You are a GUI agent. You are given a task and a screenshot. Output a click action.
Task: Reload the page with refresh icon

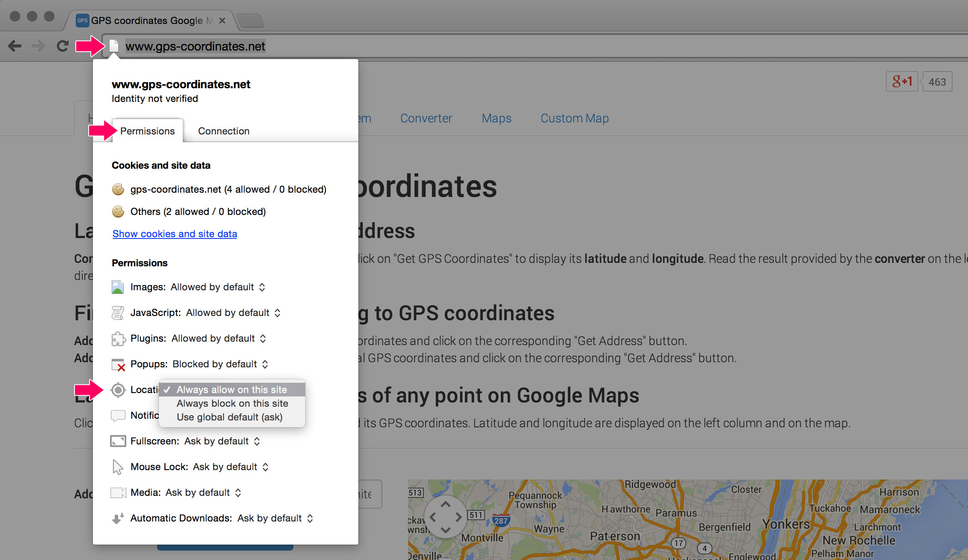pos(63,46)
